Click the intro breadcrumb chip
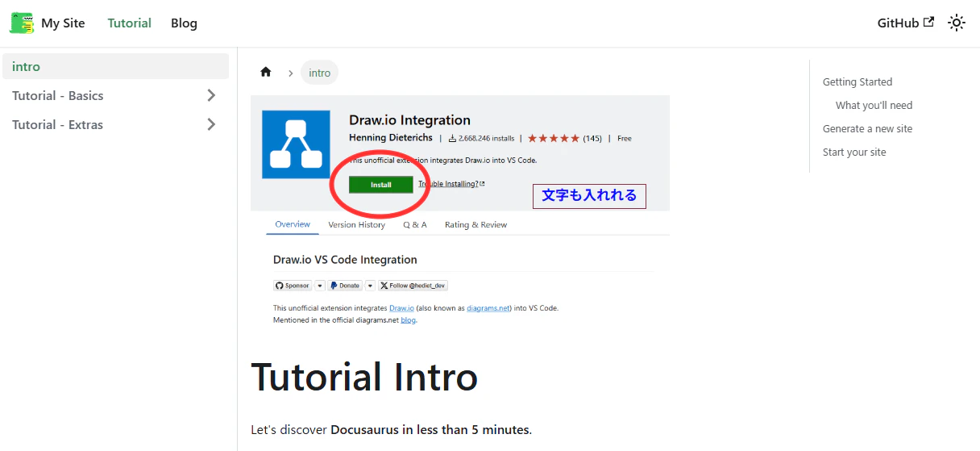This screenshot has height=451, width=980. tap(320, 73)
